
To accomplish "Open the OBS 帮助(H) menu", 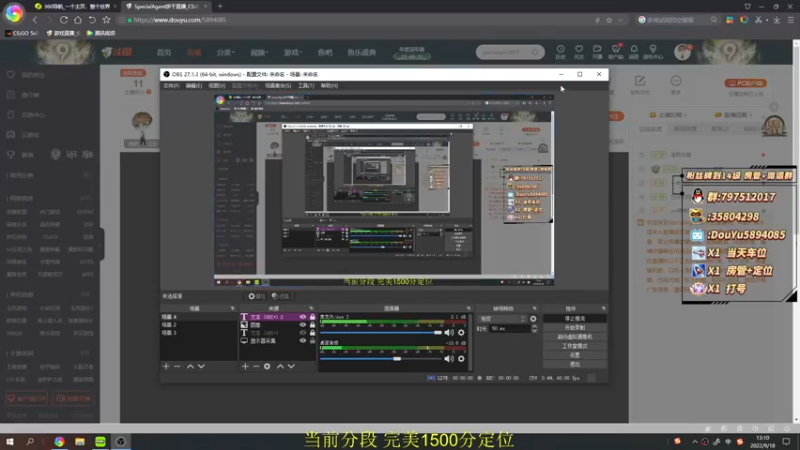I will point(329,86).
